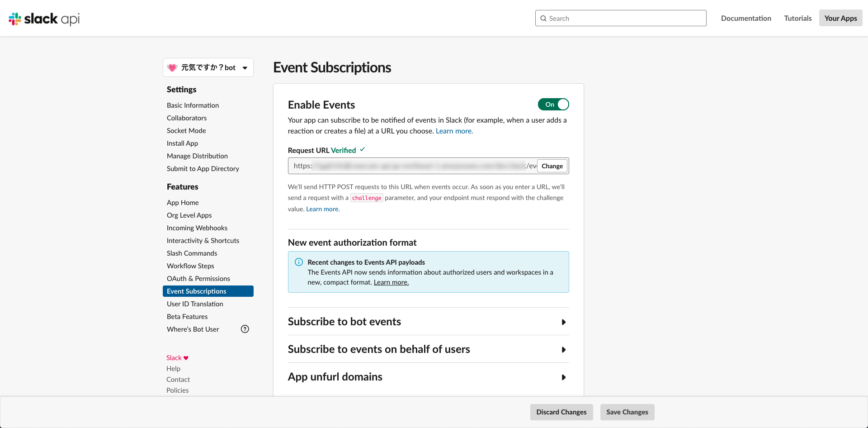Go to Tutorials
The image size is (868, 428).
click(797, 18)
